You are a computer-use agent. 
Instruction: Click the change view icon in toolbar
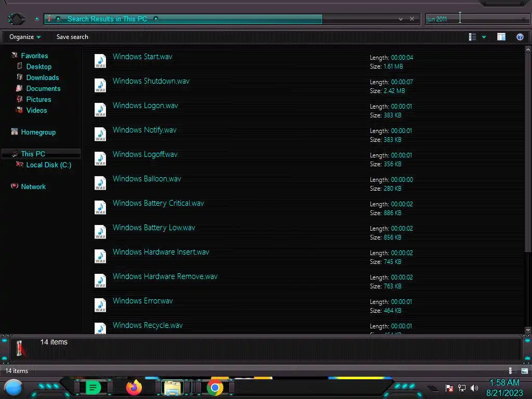point(472,37)
